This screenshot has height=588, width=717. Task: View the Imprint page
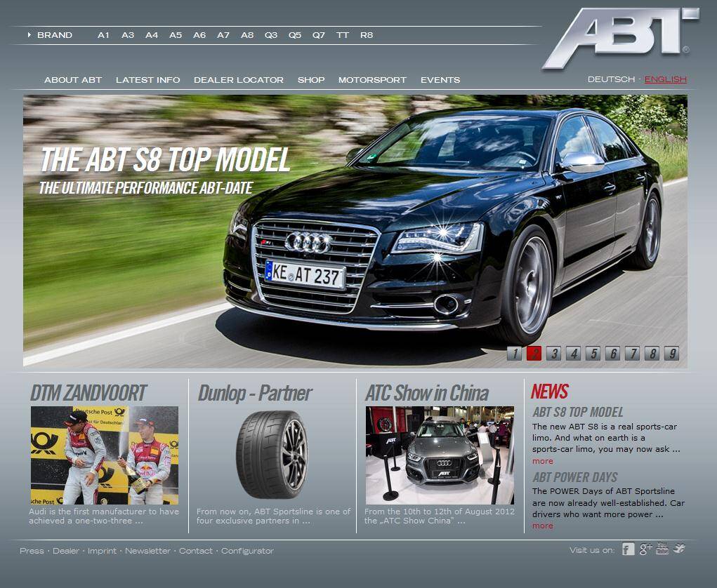click(102, 551)
